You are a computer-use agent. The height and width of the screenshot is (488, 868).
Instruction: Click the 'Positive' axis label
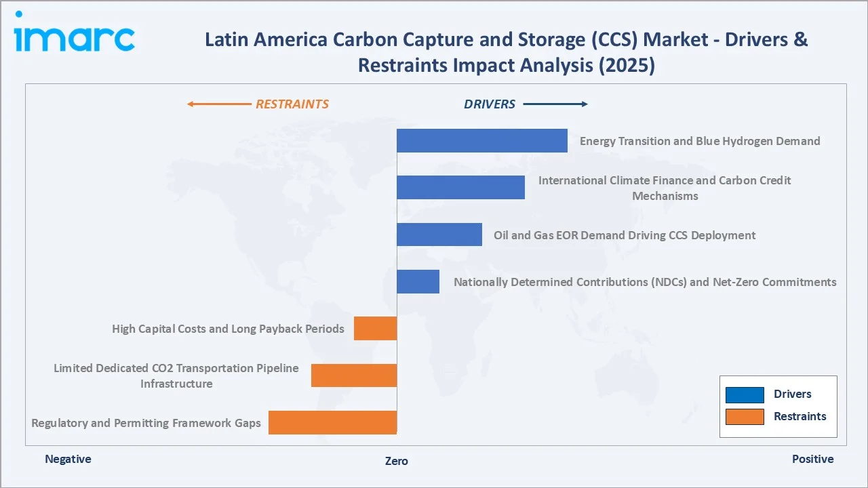pyautogui.click(x=812, y=459)
